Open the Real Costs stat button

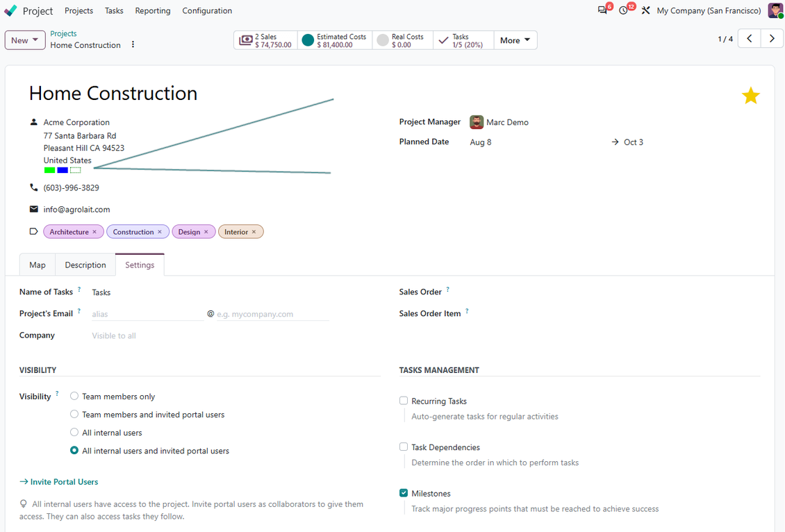pyautogui.click(x=402, y=40)
